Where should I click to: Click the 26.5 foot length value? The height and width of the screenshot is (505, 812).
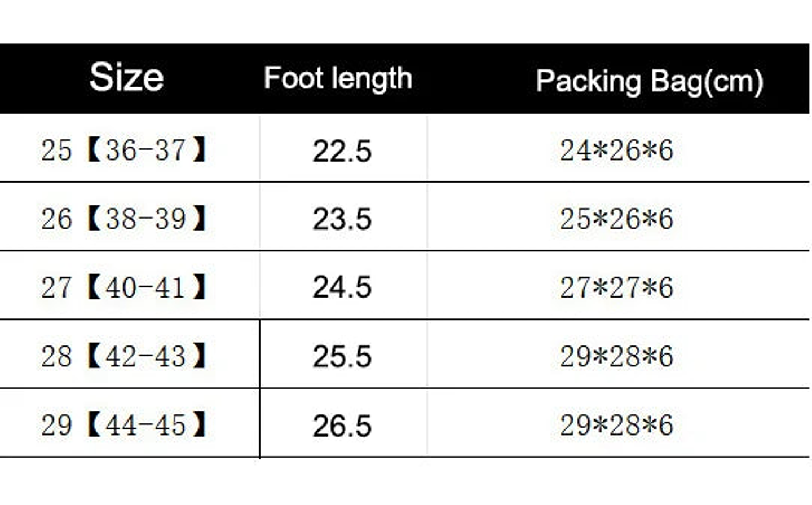pos(342,426)
